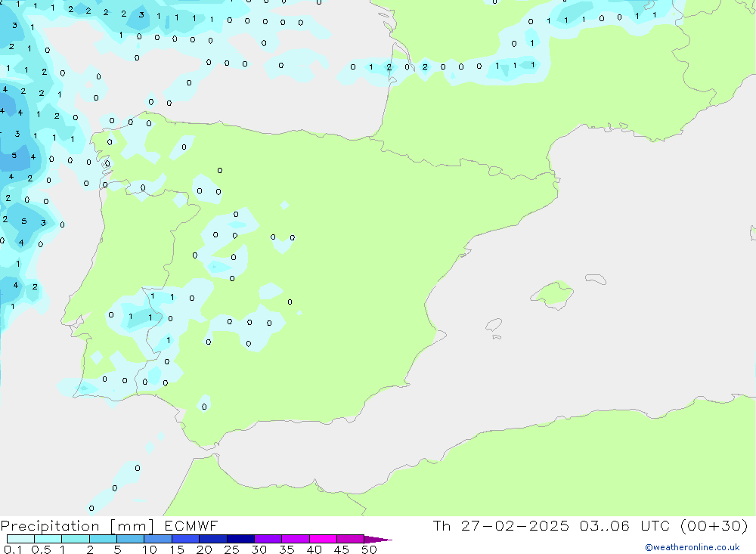Pick the 15–20 mm legend color swatch
Viewport: 756px width, 554px height.
coord(185,539)
